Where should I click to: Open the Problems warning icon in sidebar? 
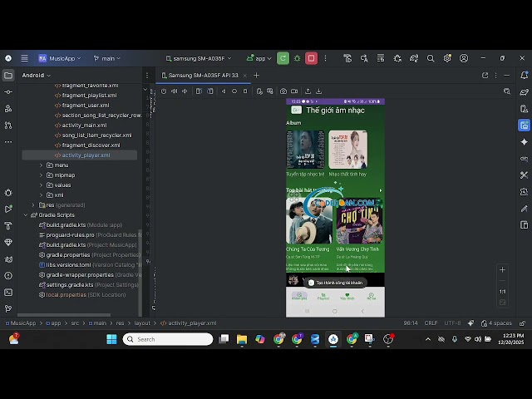(8, 276)
